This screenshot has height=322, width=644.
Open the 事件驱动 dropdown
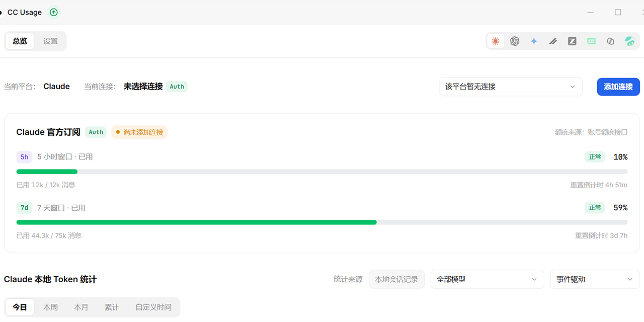[x=595, y=279]
